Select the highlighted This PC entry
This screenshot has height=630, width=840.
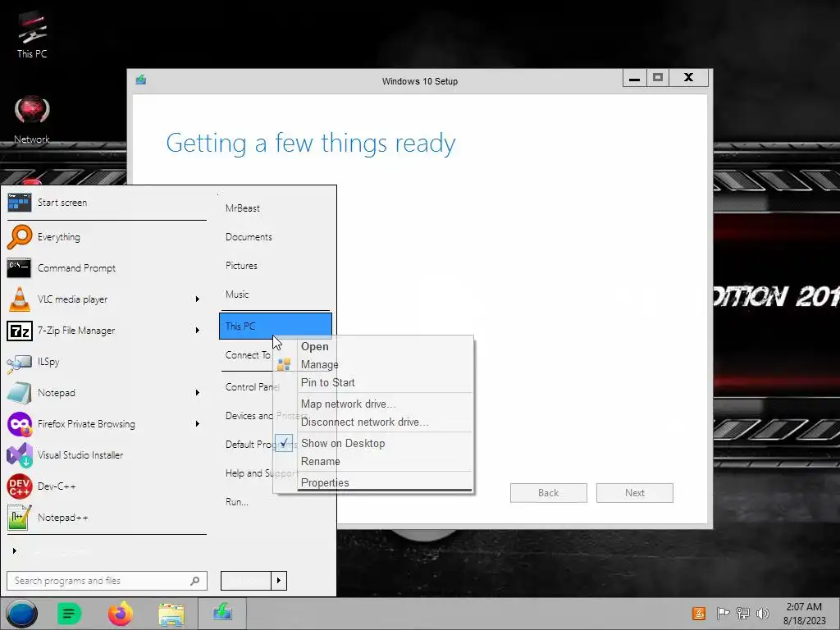click(x=276, y=326)
